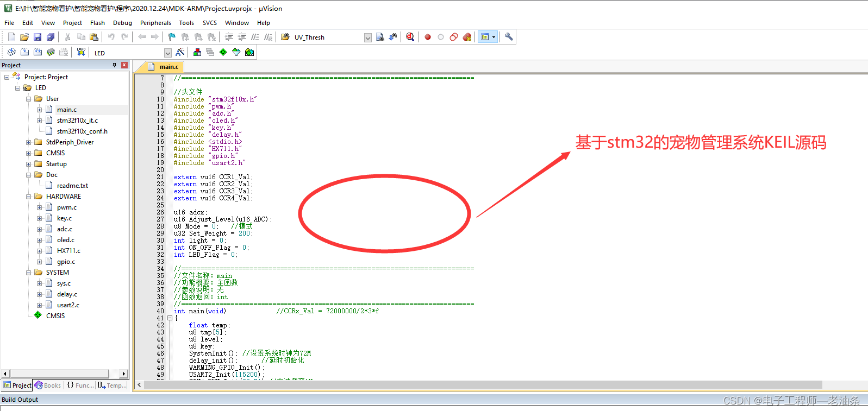The width and height of the screenshot is (868, 411).
Task: Disable all breakpoints icon
Action: pos(454,37)
